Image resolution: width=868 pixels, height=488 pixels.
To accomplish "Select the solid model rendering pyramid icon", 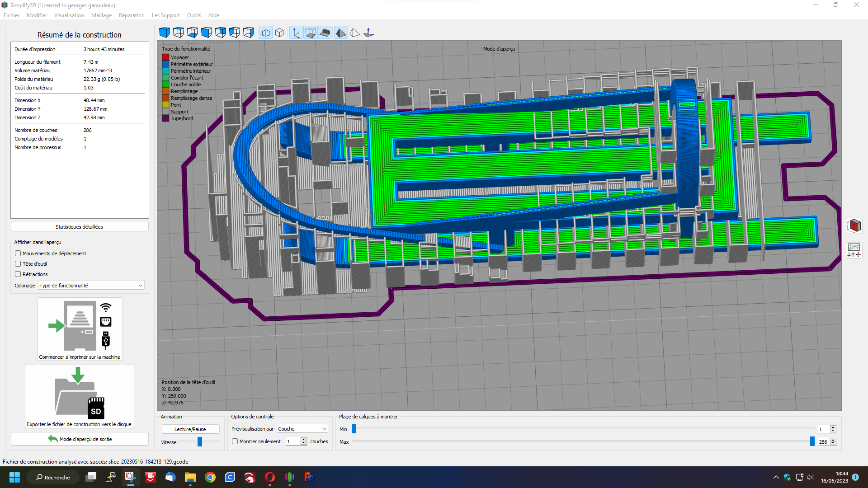I will point(341,33).
